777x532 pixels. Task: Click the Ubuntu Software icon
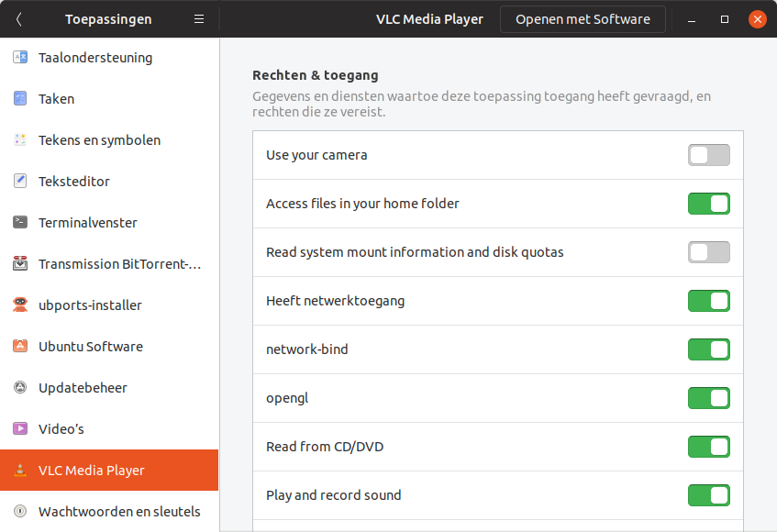click(x=20, y=347)
